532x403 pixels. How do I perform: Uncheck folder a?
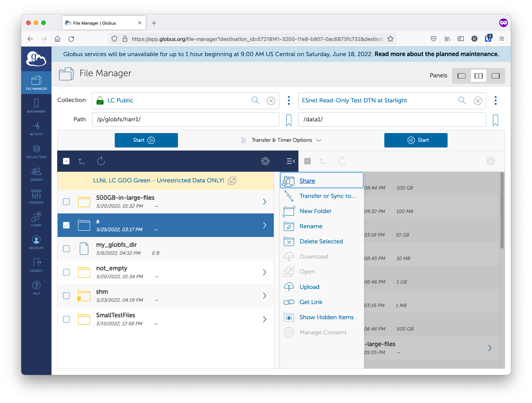[66, 225]
